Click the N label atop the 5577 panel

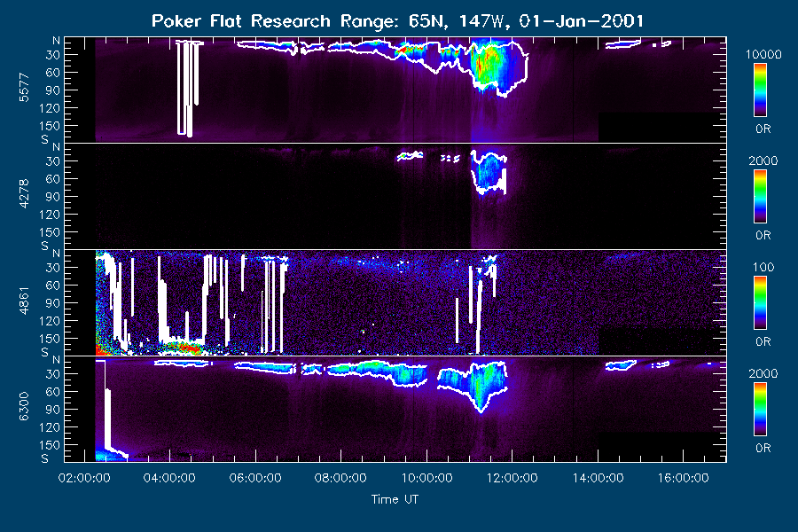pyautogui.click(x=57, y=40)
